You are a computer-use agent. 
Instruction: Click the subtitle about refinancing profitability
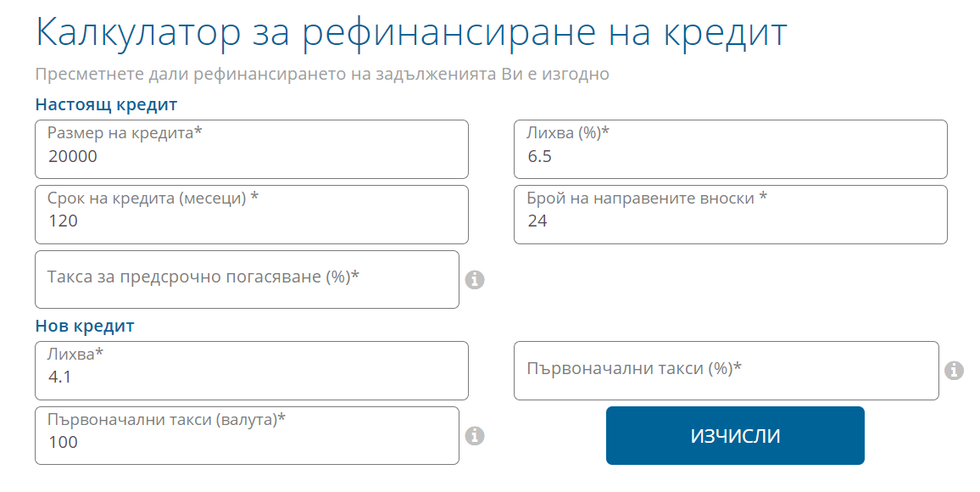321,74
